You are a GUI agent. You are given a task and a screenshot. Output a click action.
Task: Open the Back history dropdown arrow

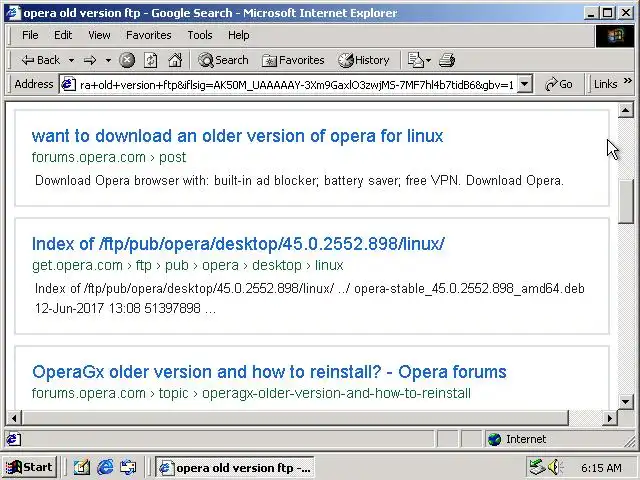[x=71, y=60]
